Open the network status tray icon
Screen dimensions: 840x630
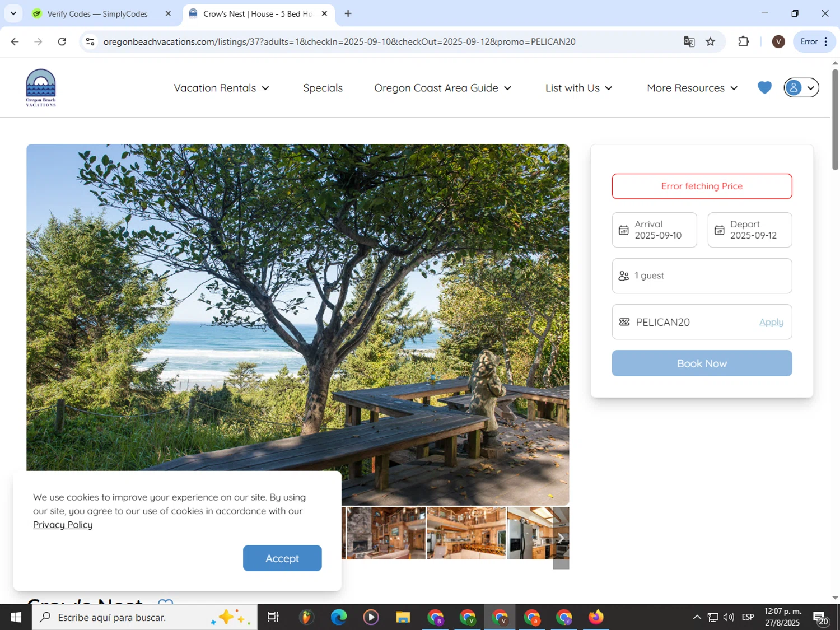tap(712, 617)
